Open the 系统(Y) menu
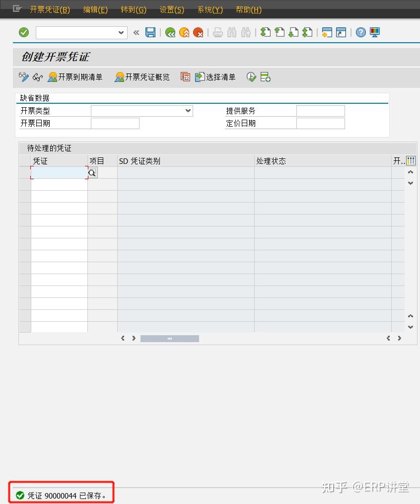Viewport: 420px width, 504px height. coord(209,9)
